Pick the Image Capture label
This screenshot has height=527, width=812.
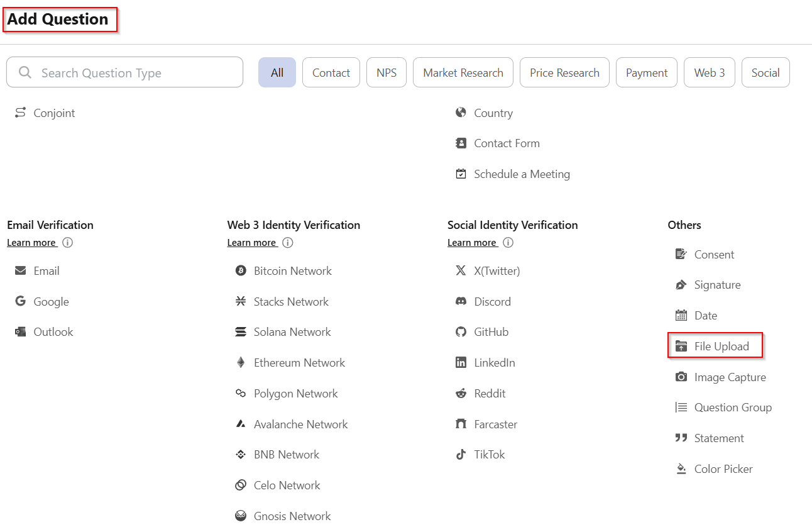point(730,377)
